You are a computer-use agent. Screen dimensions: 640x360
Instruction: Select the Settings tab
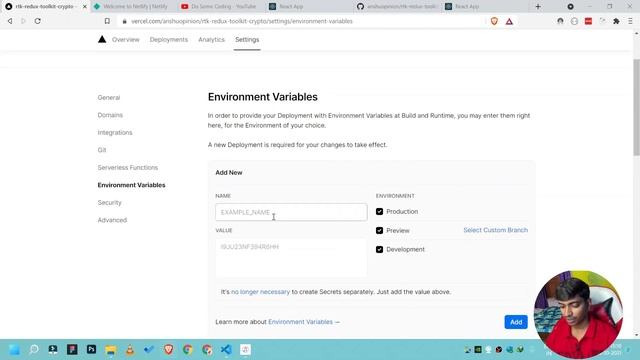coord(247,40)
